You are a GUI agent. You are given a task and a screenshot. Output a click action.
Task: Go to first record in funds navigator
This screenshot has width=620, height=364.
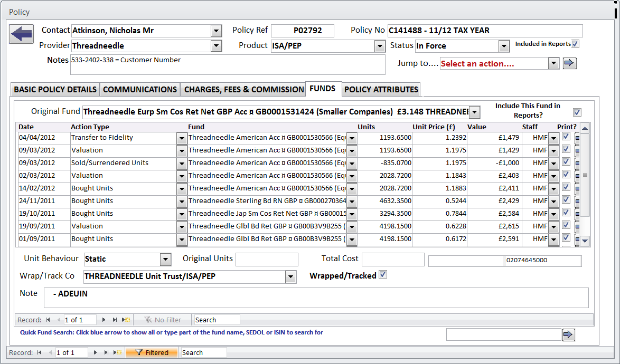click(x=48, y=320)
